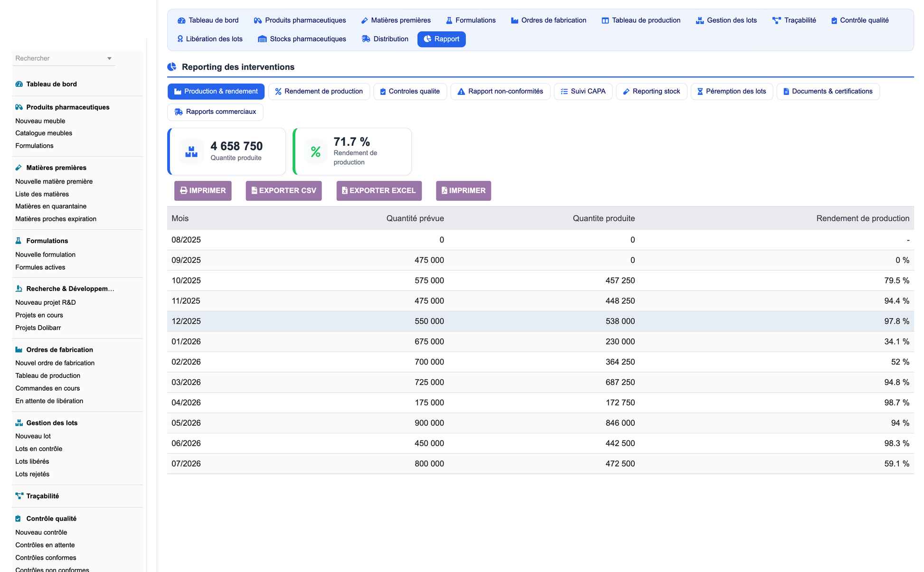The image size is (924, 572).
Task: Click the Ordres de fabrication factory icon in sidebar
Action: pyautogui.click(x=19, y=349)
